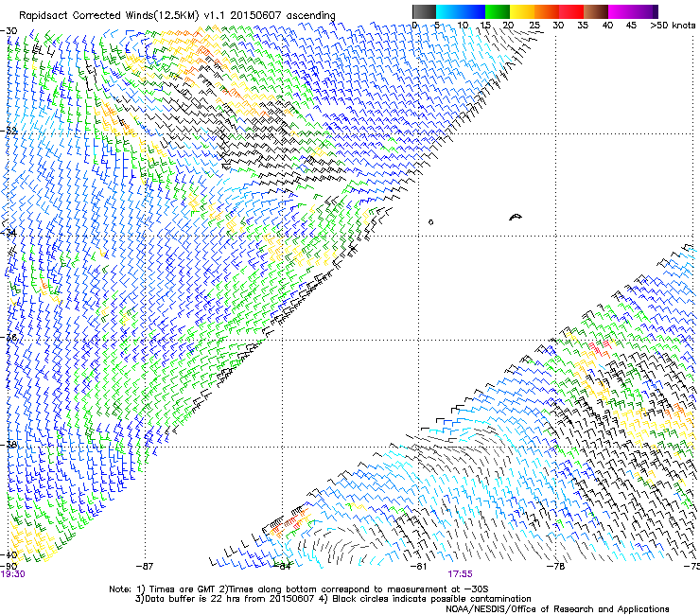Click the orange 25-30 knots legend segment

click(x=547, y=11)
